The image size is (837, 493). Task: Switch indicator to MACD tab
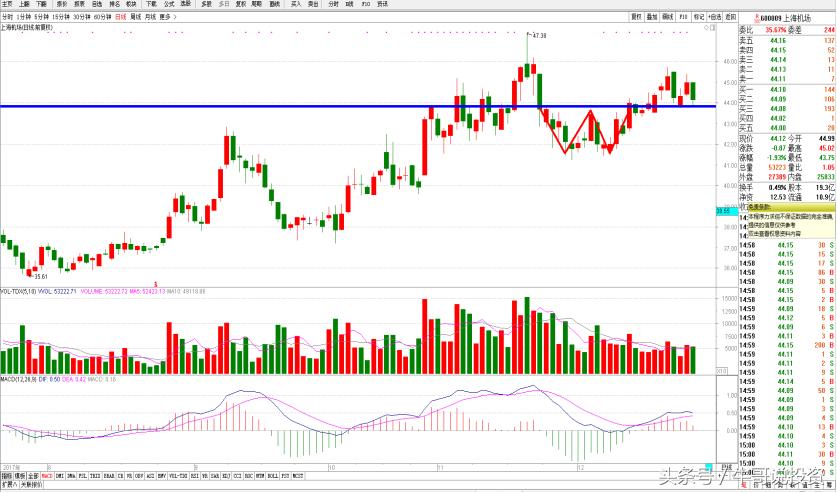coord(48,476)
